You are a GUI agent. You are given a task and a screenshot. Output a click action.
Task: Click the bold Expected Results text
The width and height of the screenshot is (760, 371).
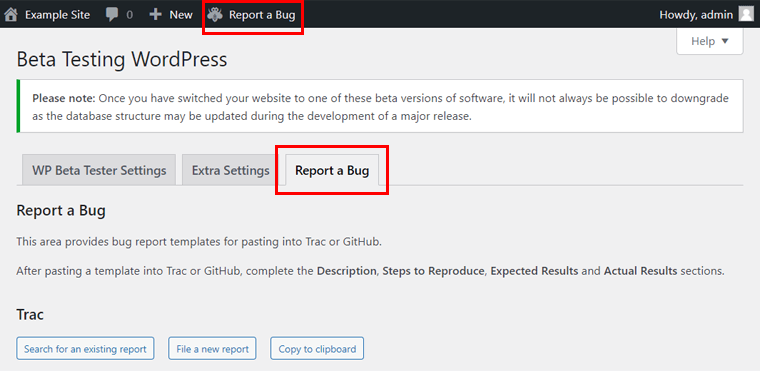[534, 271]
